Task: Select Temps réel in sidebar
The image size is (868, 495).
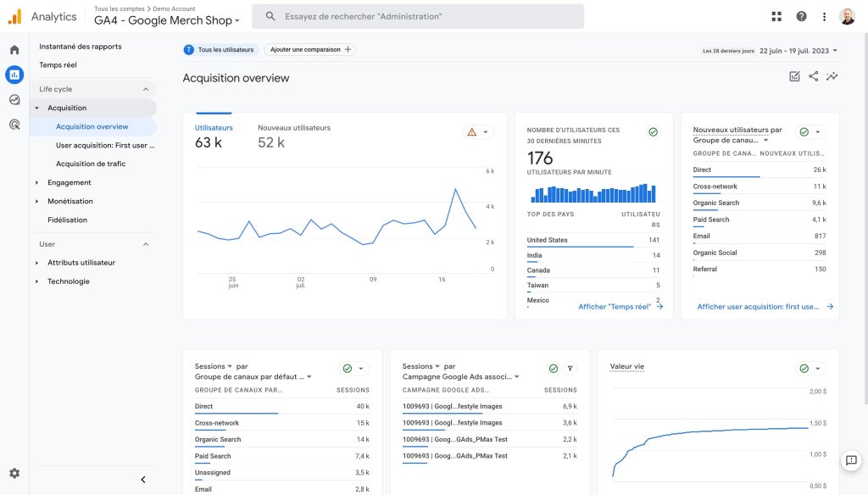Action: point(58,64)
